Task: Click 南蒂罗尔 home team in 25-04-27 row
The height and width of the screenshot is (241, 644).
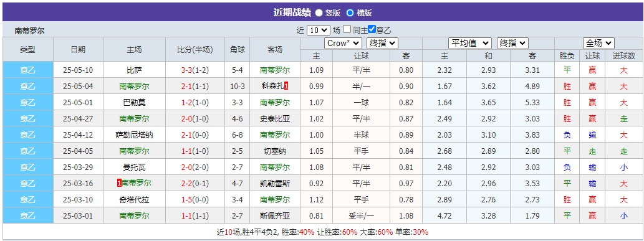Action: tap(134, 119)
